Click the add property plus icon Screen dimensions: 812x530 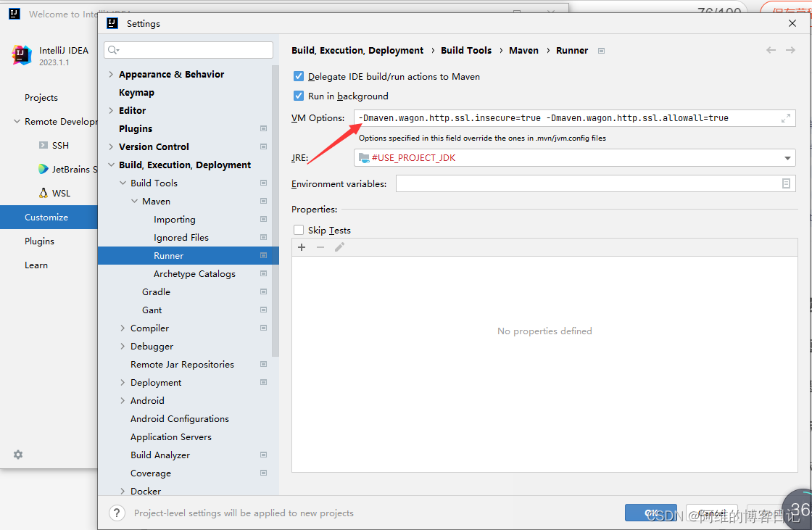pos(302,247)
